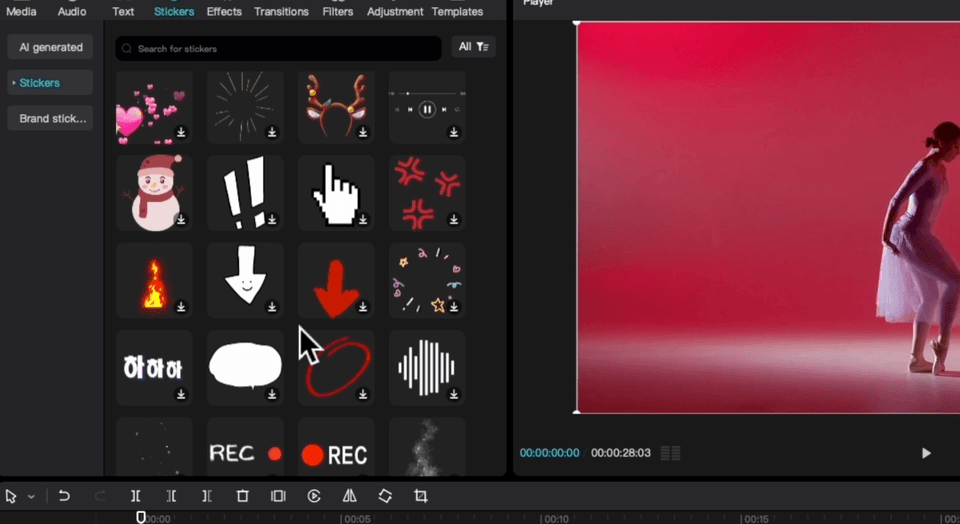Rotate the selected clip
The width and height of the screenshot is (960, 524).
point(385,496)
